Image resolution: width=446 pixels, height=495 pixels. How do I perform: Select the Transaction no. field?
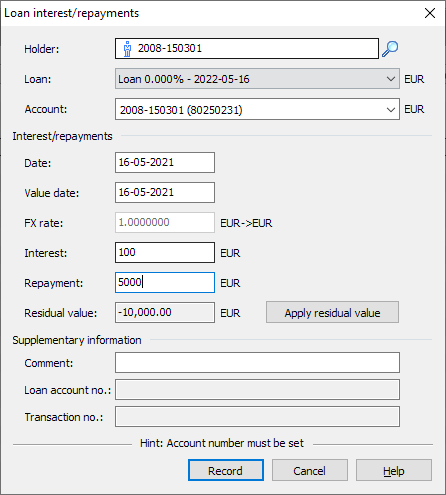[257, 416]
